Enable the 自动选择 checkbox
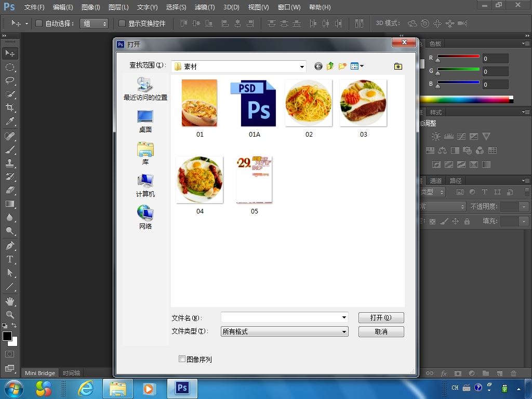The height and width of the screenshot is (399, 532). pos(38,23)
